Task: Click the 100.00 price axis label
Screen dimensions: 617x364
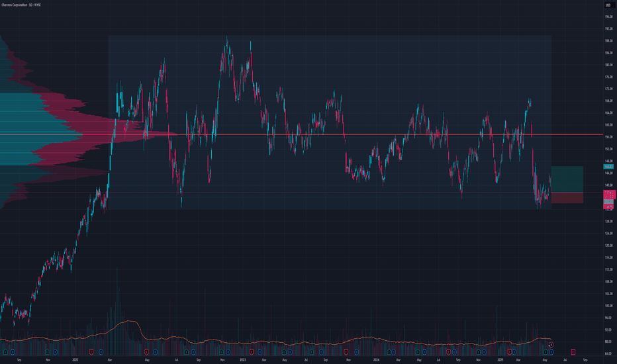Action: tap(609, 305)
